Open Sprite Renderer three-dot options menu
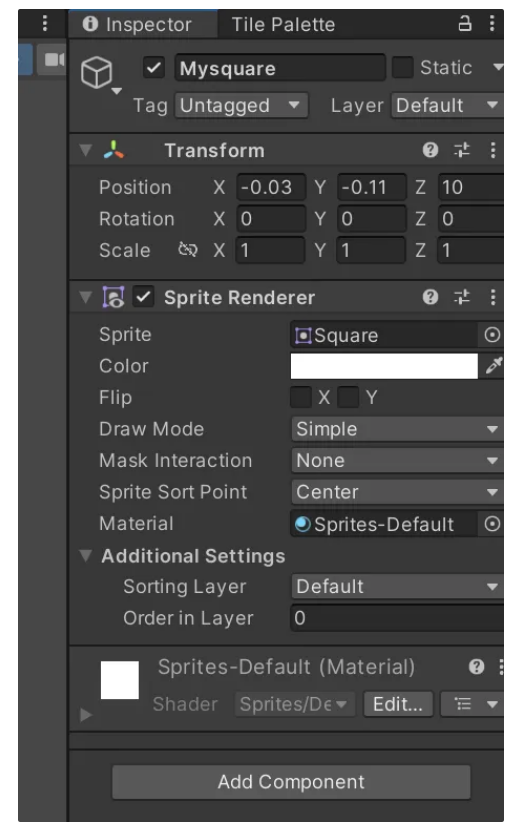 (493, 297)
